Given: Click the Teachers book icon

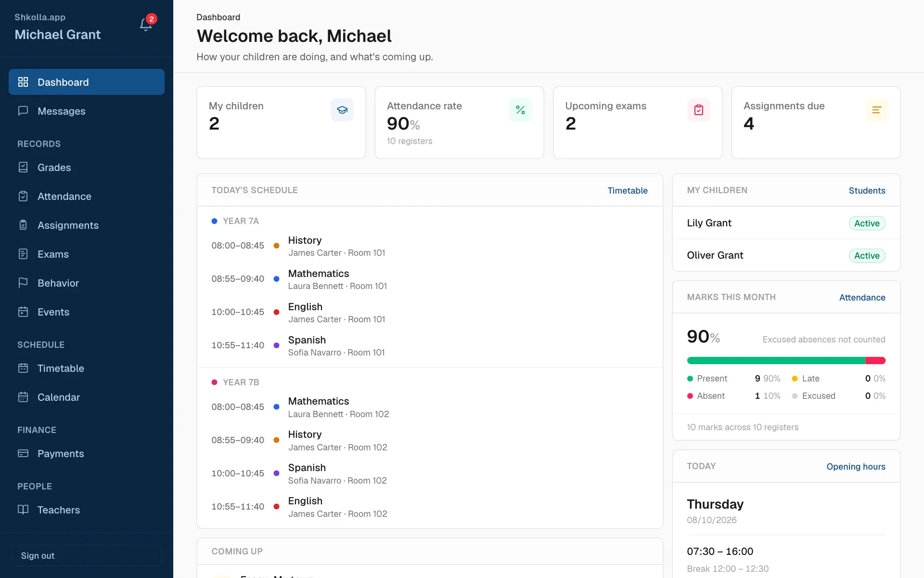Looking at the screenshot, I should pyautogui.click(x=23, y=510).
